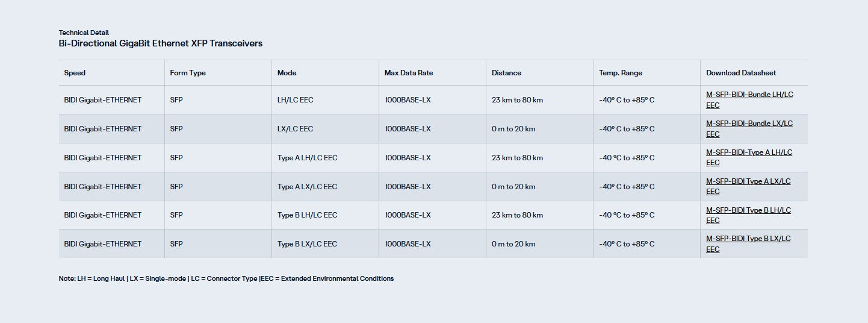Click the Speed column header

(75, 73)
